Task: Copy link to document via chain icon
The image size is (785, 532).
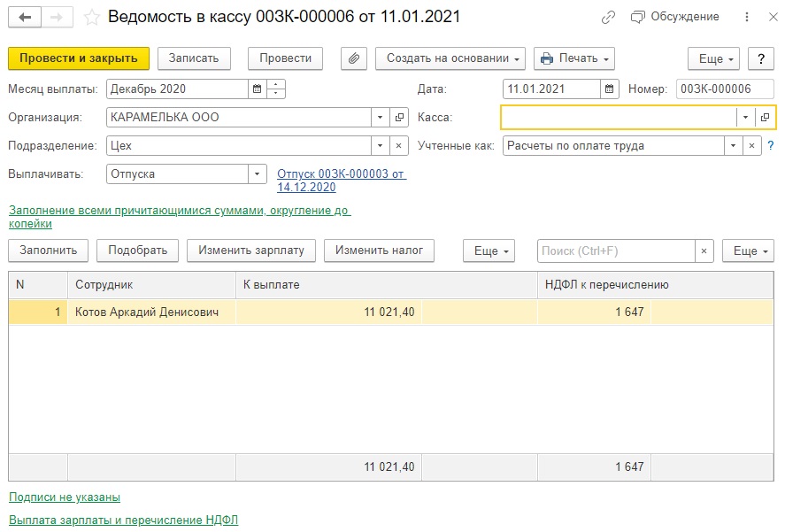Action: click(608, 18)
